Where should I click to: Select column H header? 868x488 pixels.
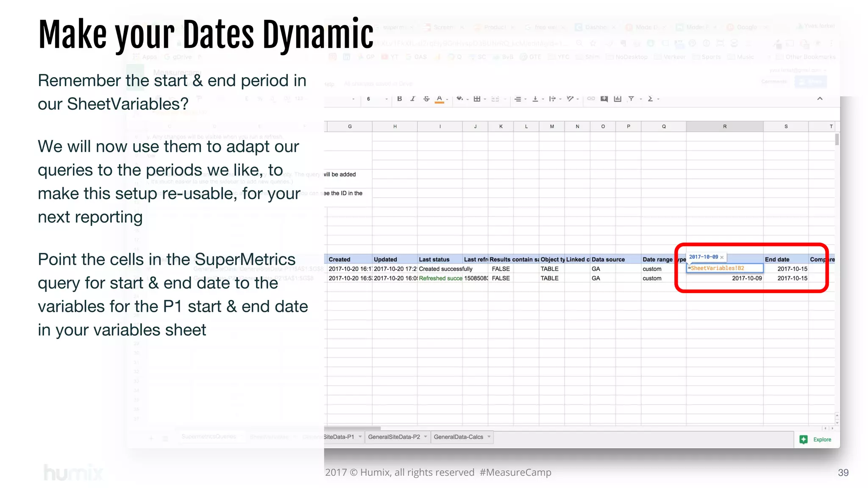tap(395, 126)
